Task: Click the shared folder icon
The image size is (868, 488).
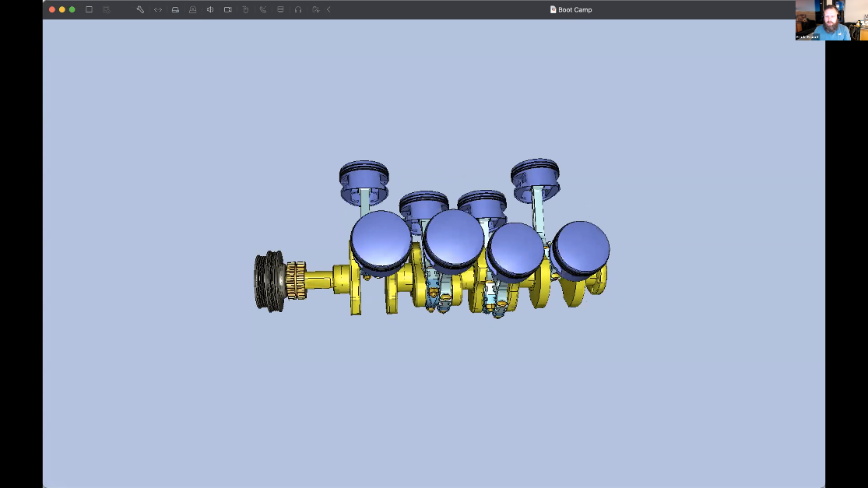Action: 315,9
